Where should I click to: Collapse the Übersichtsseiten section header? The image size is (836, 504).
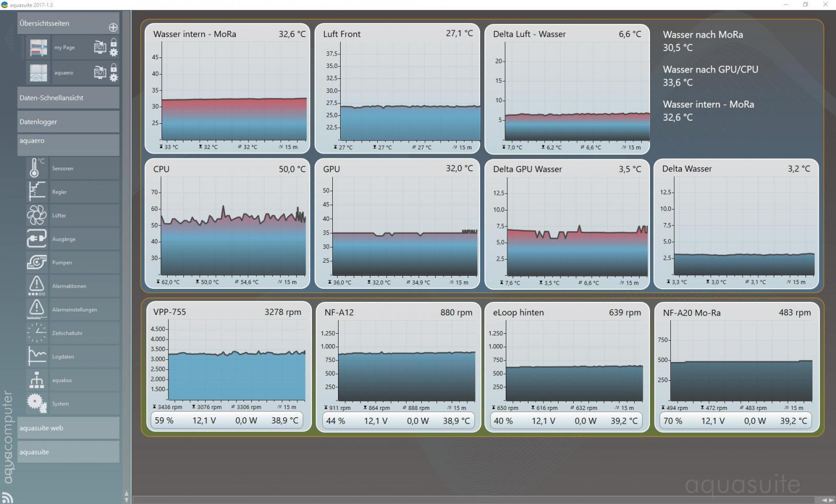coord(68,24)
